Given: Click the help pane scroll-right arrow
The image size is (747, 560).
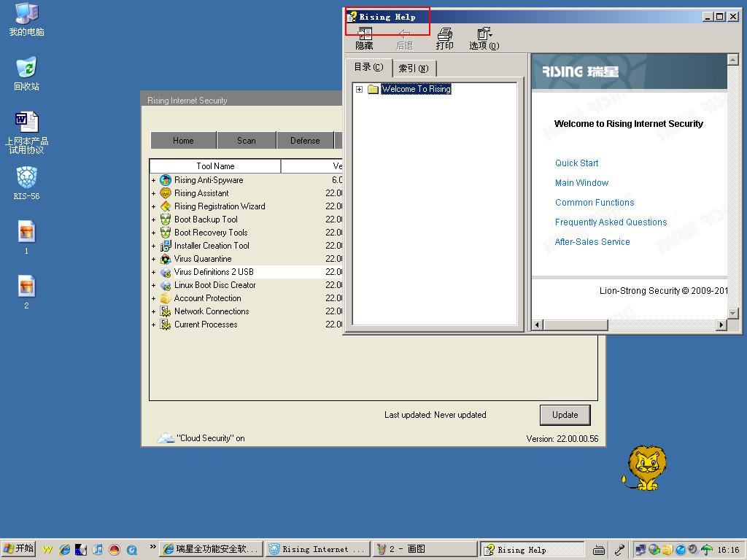Looking at the screenshot, I should click(x=721, y=324).
